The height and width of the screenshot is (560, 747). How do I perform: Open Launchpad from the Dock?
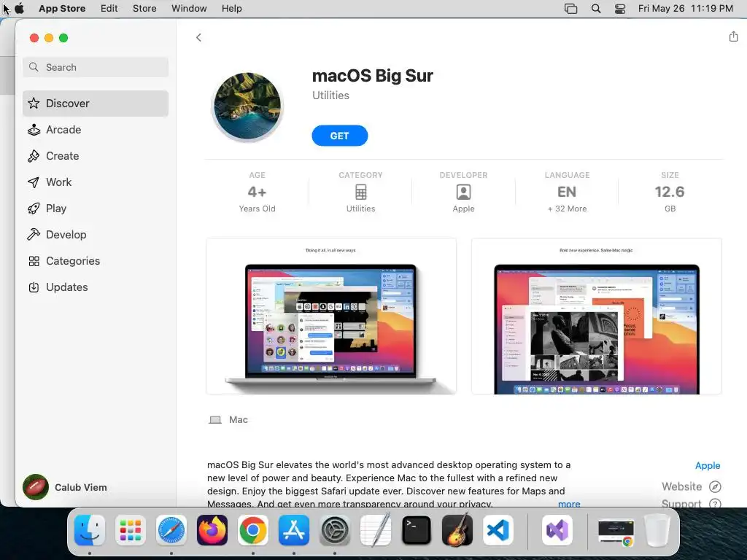pos(131,530)
